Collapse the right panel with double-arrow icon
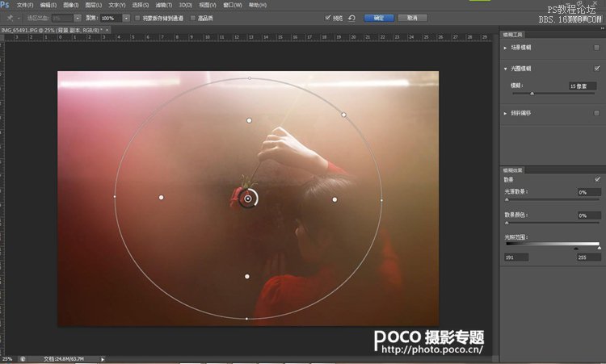 (602, 28)
